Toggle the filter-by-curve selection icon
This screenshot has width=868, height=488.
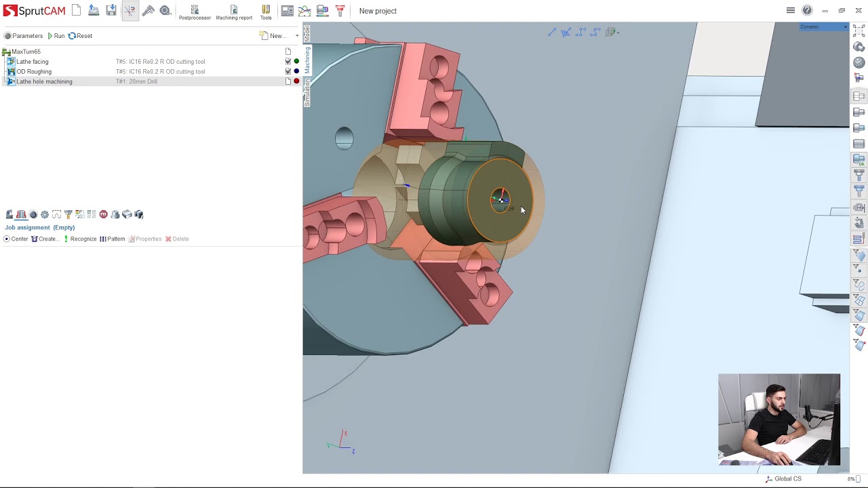pos(859,284)
